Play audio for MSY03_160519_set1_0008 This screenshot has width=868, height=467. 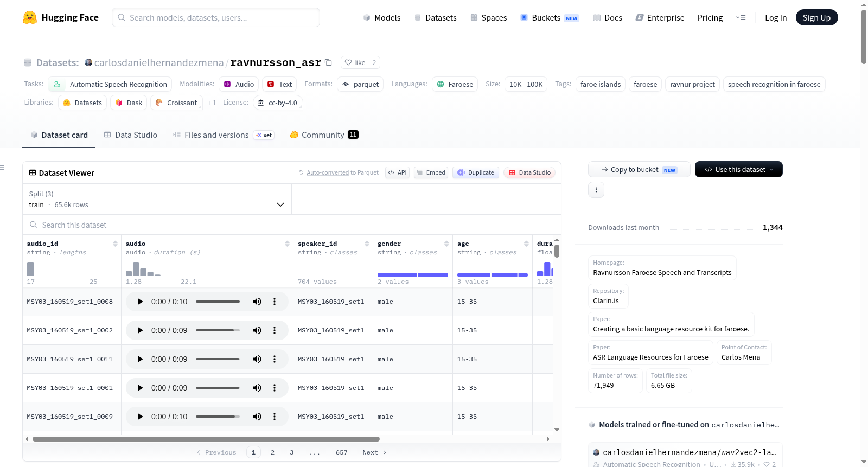[x=140, y=302]
